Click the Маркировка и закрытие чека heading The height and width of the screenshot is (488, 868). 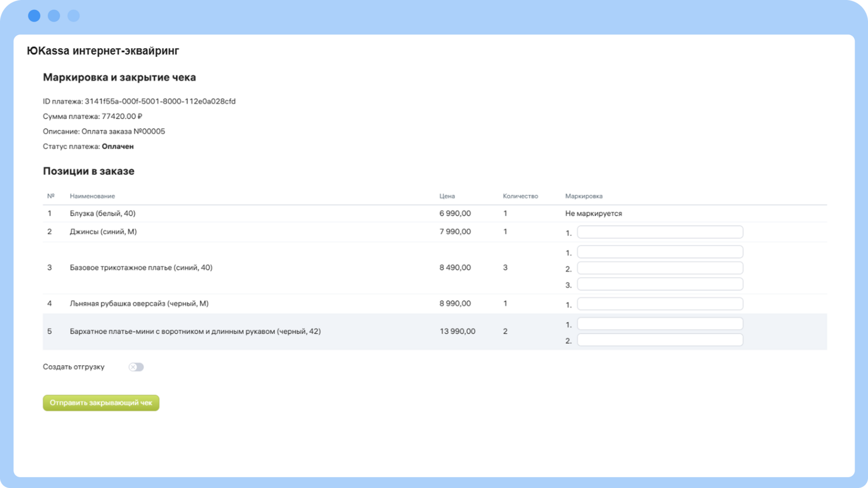point(119,77)
